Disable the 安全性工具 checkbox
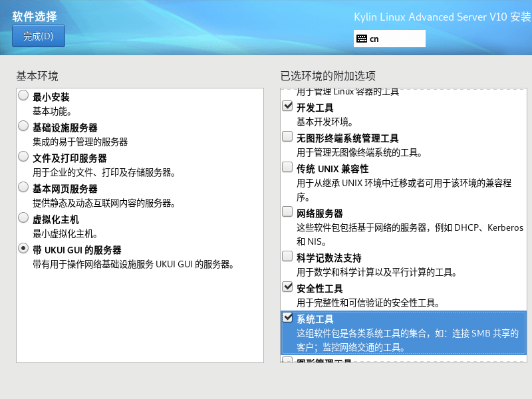This screenshot has width=532, height=399. click(x=287, y=287)
